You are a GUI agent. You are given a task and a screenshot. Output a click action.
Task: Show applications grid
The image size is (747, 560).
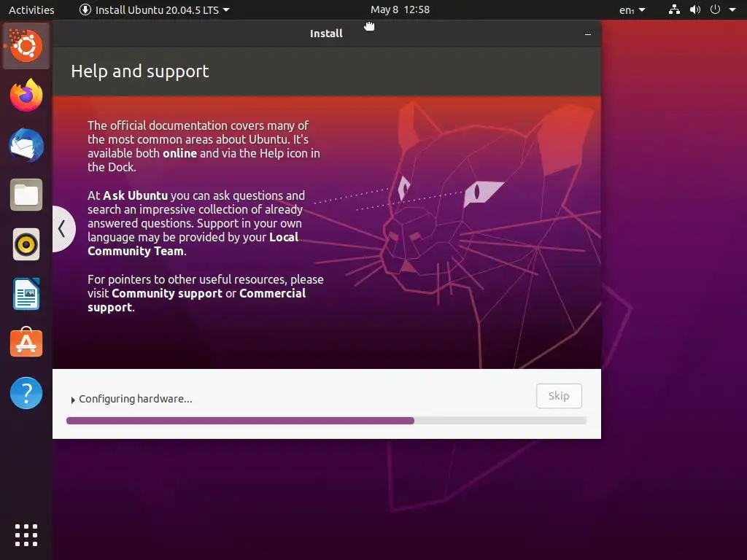(x=26, y=535)
